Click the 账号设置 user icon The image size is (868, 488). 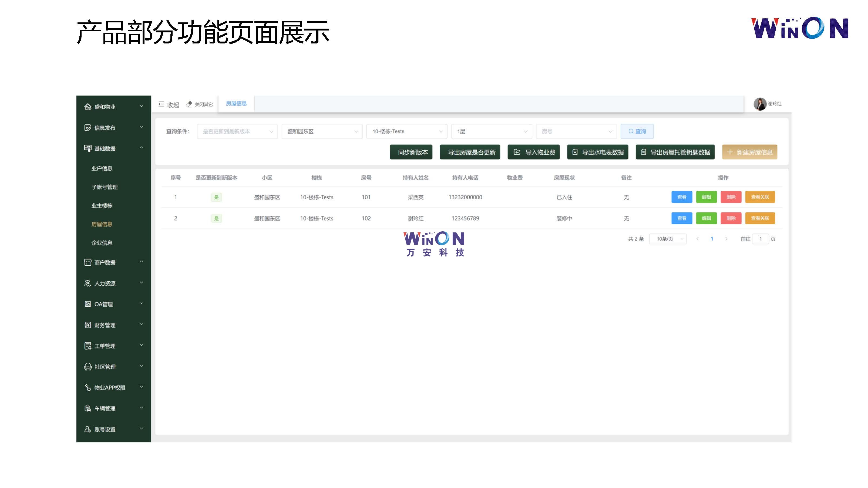(x=88, y=429)
